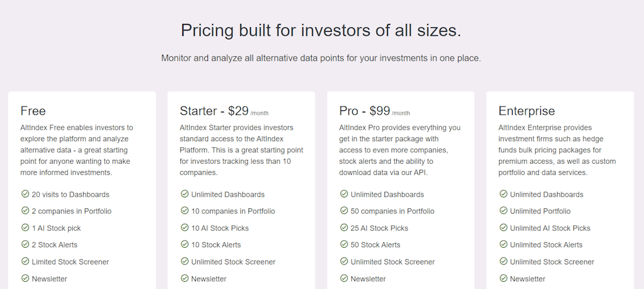Click 50 Stock Alerts feature in Pro
The width and height of the screenshot is (644, 289).
tap(375, 244)
